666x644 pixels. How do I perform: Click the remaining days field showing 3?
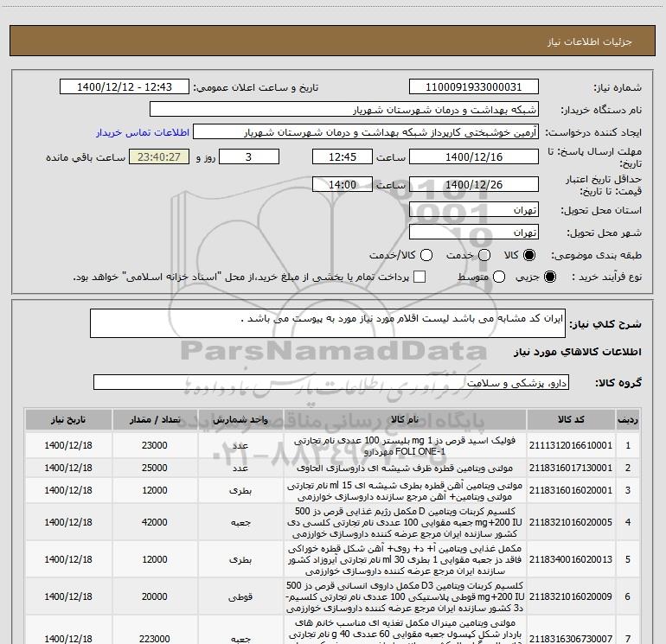249,156
